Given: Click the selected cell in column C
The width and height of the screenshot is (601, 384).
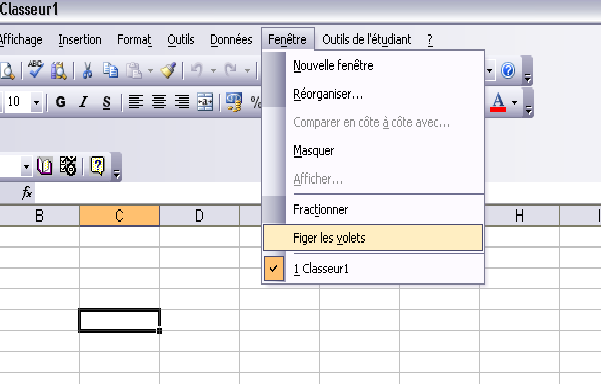Looking at the screenshot, I should pos(120,320).
